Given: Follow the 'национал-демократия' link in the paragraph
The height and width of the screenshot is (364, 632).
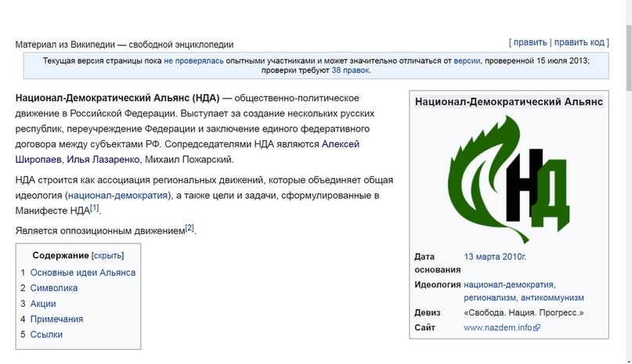Looking at the screenshot, I should (117, 196).
